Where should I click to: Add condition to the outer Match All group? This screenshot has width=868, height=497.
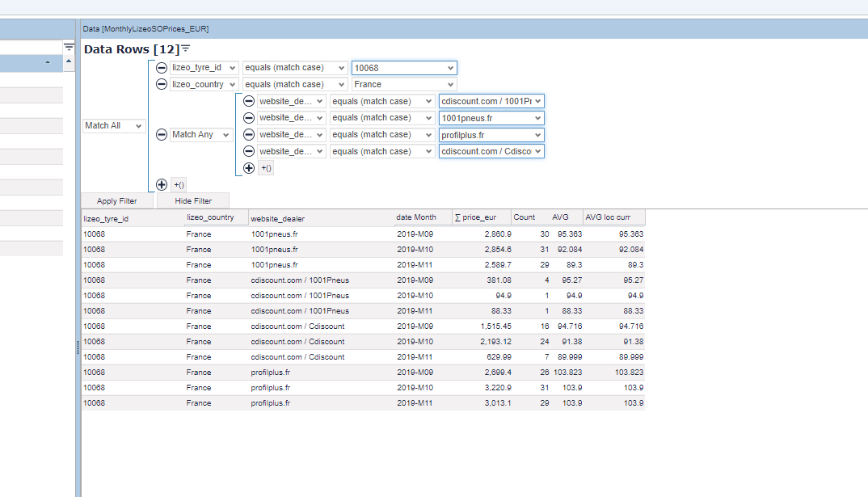click(162, 184)
